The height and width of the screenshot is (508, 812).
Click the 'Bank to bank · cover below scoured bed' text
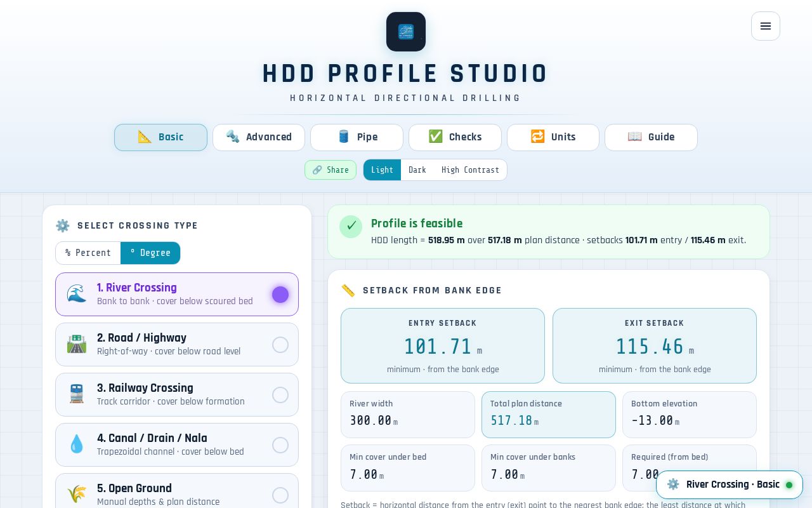click(x=175, y=302)
